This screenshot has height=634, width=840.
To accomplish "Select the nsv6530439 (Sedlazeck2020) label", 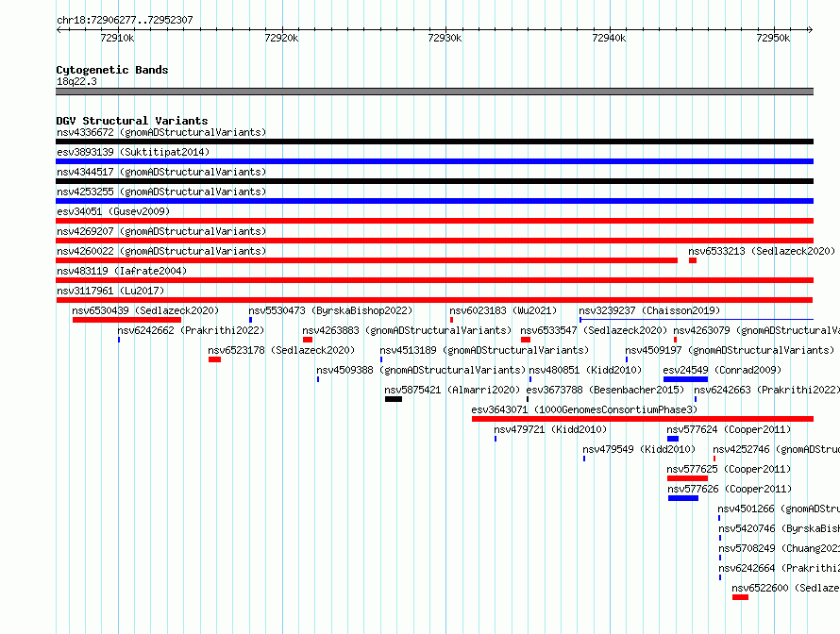I will 145,310.
